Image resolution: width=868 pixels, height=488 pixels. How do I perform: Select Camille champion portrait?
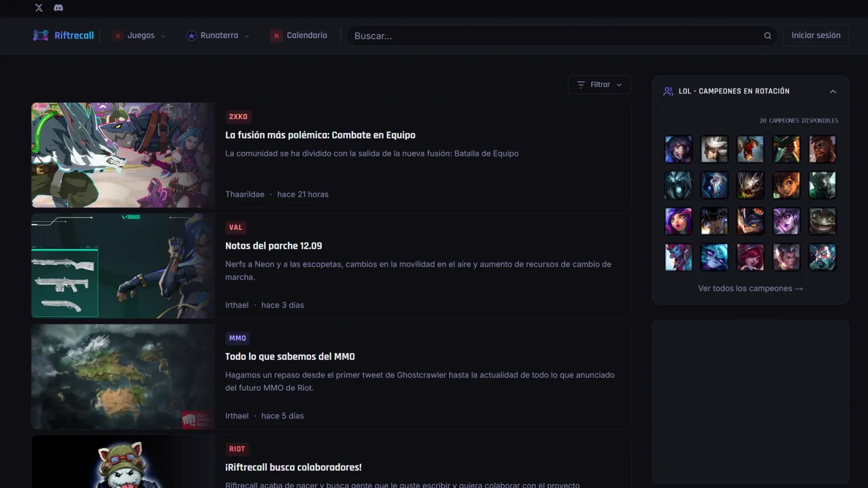714,149
